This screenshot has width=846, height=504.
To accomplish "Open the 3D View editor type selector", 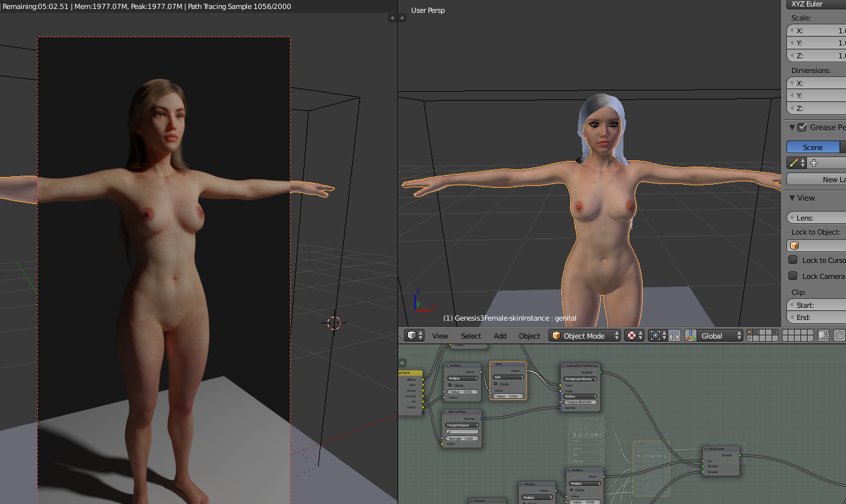I will click(414, 335).
